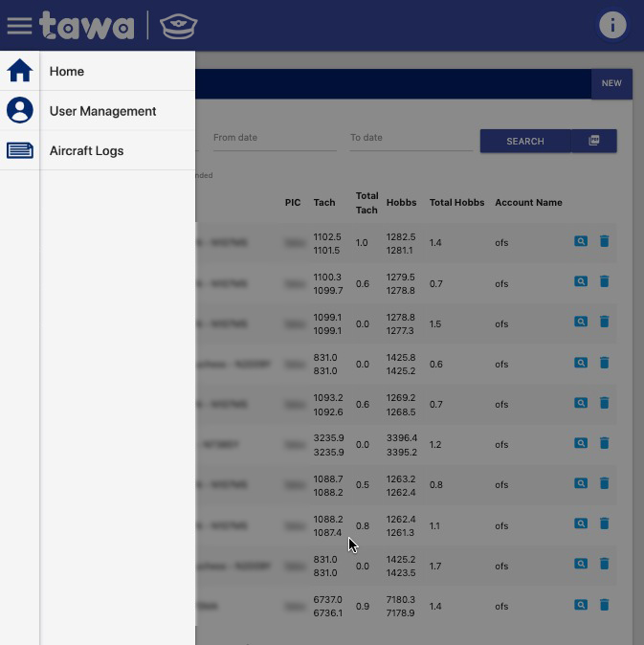Click the Home house icon
This screenshot has height=645, width=644.
(19, 71)
